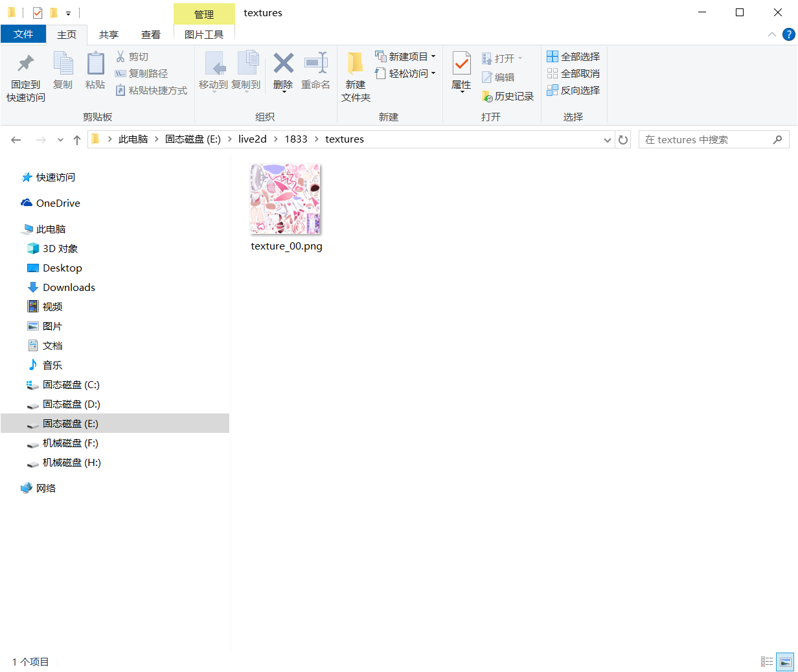This screenshot has height=672, width=798.
Task: Click 历史记录 history icon
Action: pos(508,96)
